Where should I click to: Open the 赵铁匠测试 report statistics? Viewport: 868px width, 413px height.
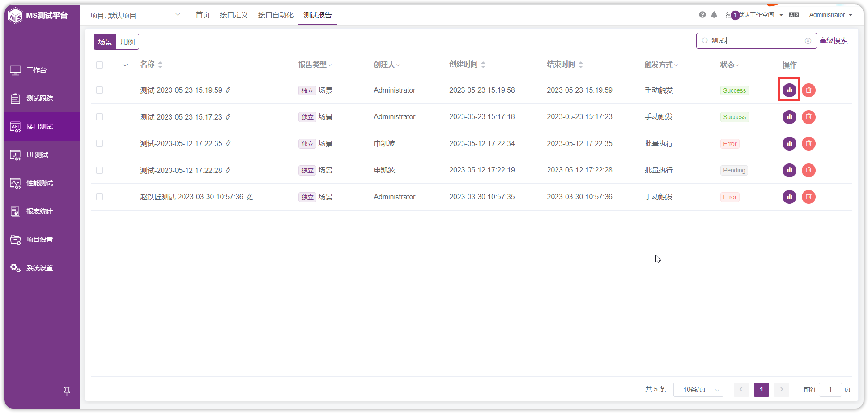pyautogui.click(x=789, y=197)
